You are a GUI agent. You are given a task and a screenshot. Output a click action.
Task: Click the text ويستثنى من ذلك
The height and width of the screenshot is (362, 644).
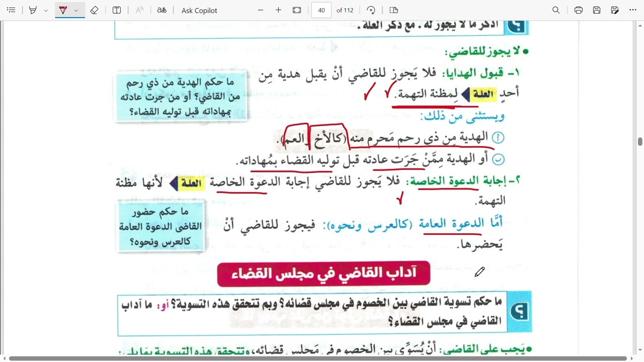[463, 116]
